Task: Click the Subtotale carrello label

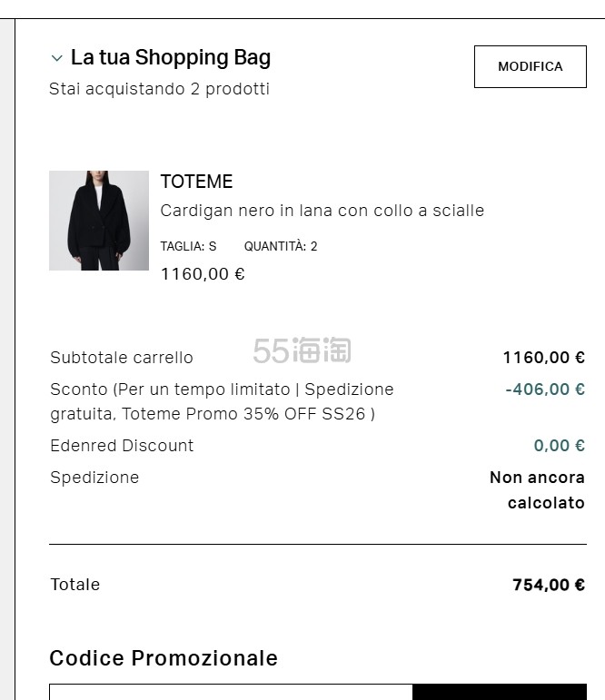Action: click(x=122, y=358)
